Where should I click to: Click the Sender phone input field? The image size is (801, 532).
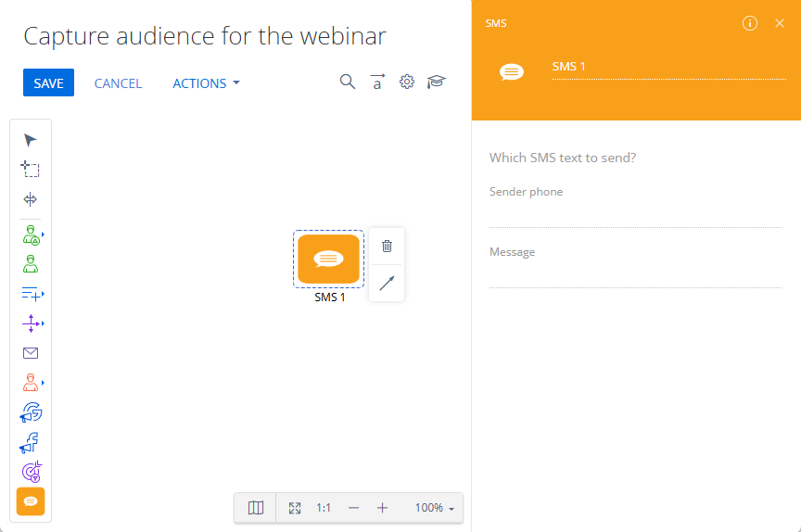(635, 215)
